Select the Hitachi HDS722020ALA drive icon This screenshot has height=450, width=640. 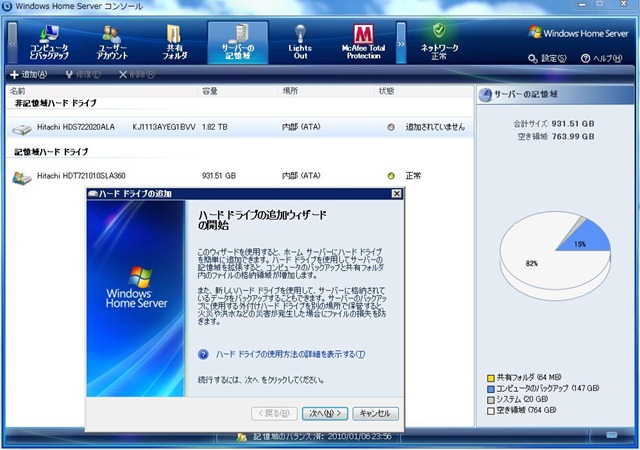tap(22, 129)
